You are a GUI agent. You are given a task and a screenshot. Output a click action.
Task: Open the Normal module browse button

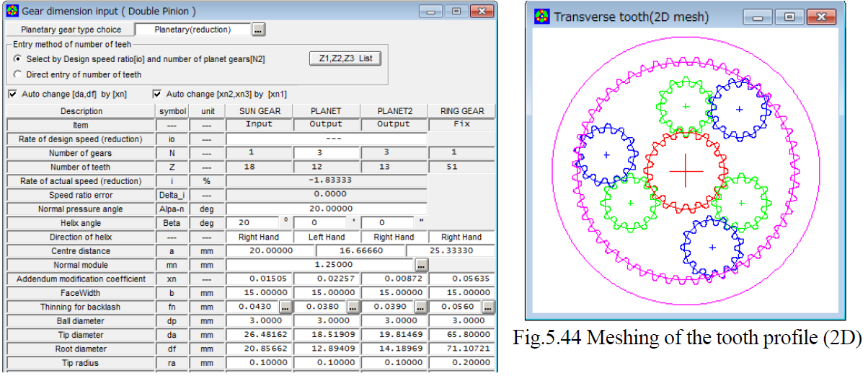tap(421, 265)
